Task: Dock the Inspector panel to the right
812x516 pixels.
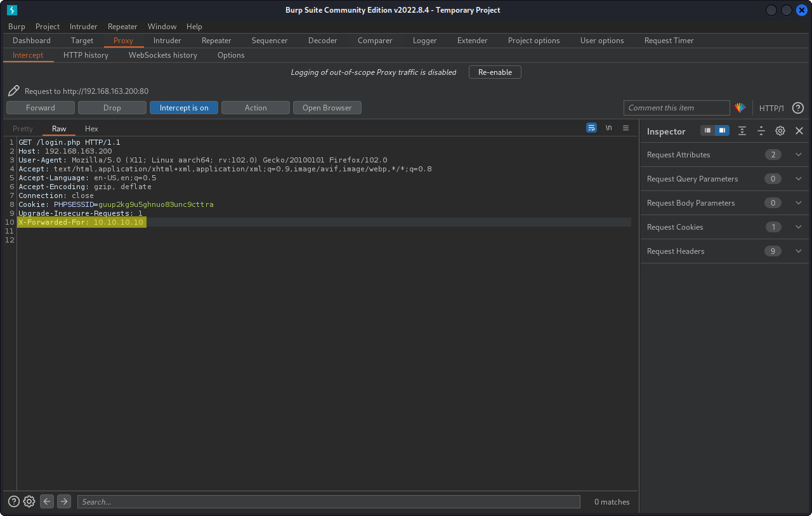Action: pos(722,130)
